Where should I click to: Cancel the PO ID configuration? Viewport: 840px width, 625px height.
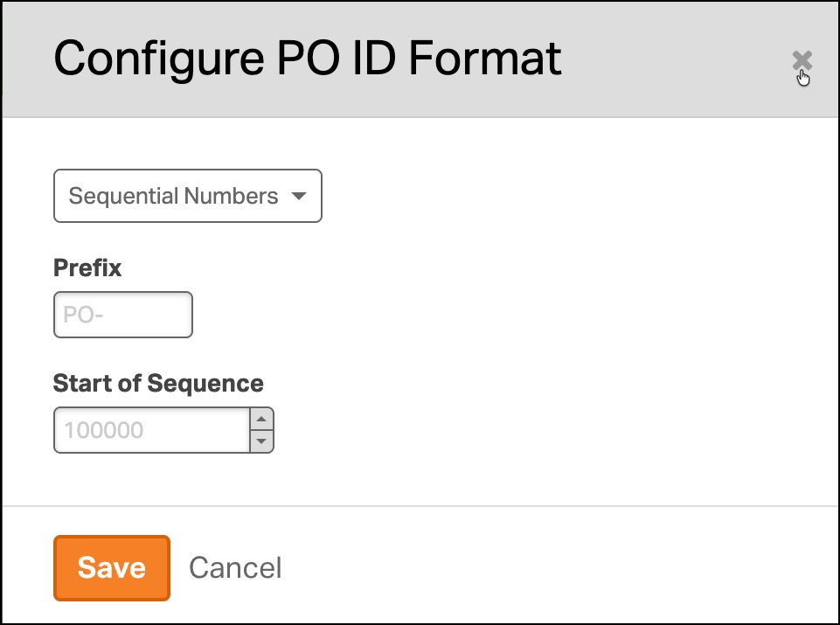tap(235, 567)
